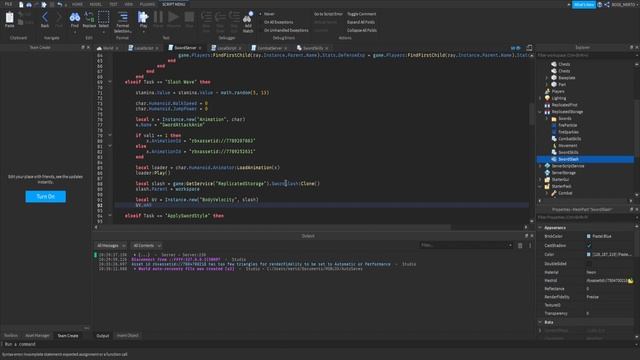Screen dimensions: 640x360
Task: Select the On All Exceptions option
Action: click(278, 22)
